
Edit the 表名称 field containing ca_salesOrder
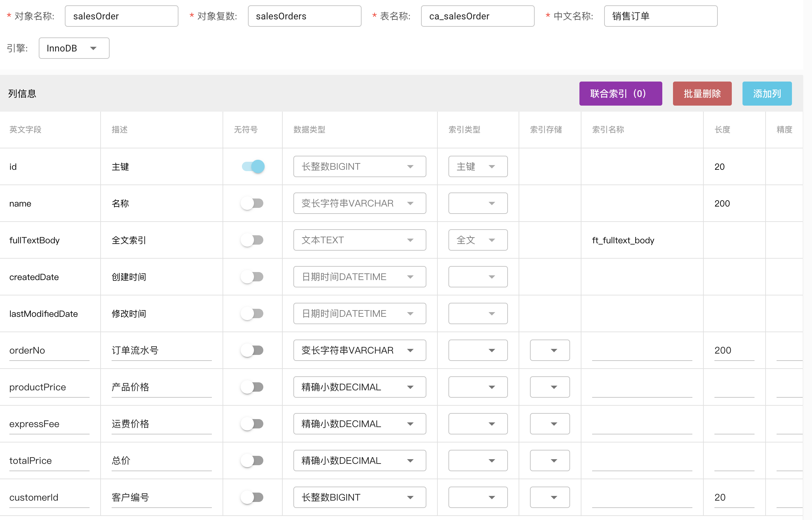pos(477,15)
